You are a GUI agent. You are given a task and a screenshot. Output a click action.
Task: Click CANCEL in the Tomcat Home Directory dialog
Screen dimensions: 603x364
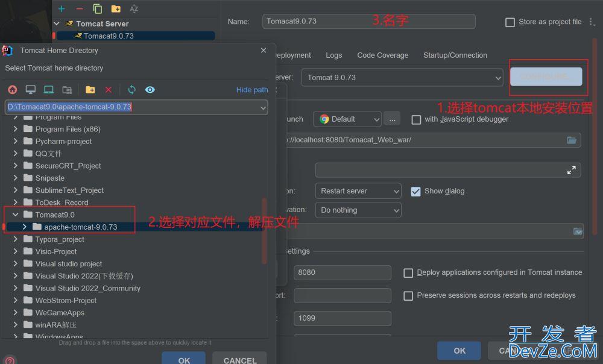pyautogui.click(x=239, y=358)
